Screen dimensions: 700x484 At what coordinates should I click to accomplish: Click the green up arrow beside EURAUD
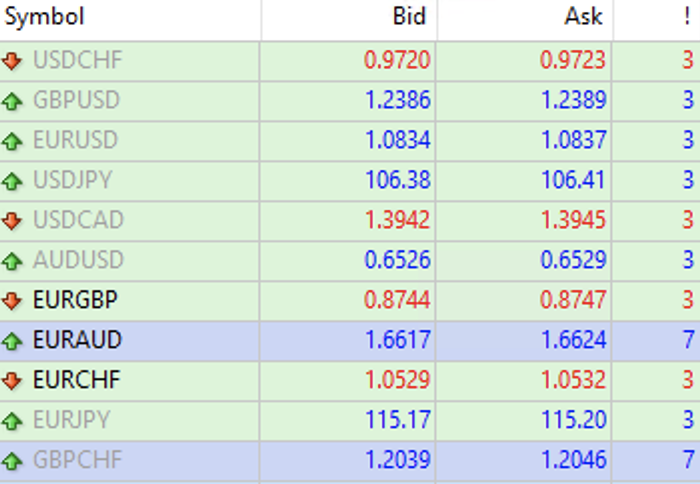coord(12,341)
